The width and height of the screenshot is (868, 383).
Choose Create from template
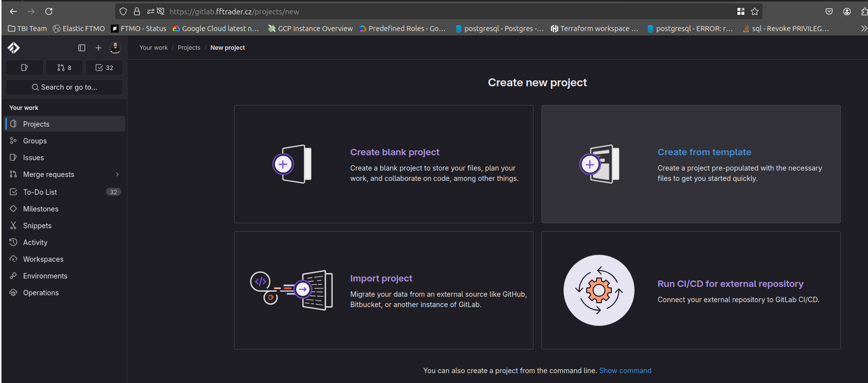pos(704,152)
